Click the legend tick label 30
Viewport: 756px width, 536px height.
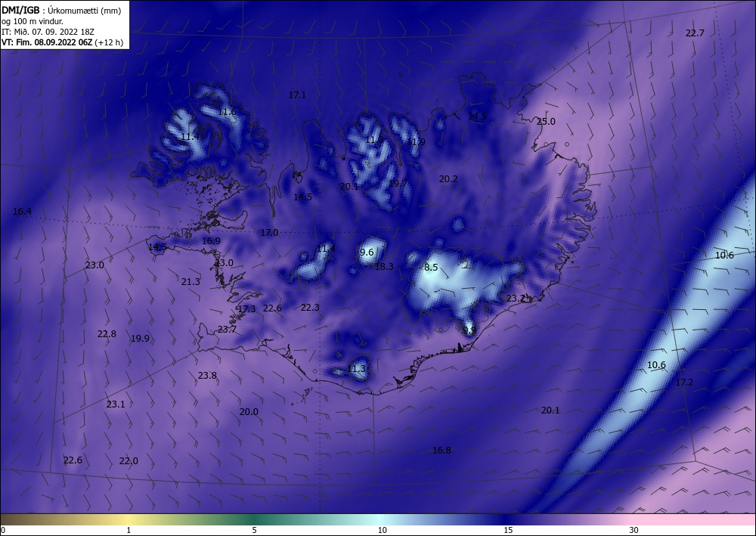click(634, 531)
